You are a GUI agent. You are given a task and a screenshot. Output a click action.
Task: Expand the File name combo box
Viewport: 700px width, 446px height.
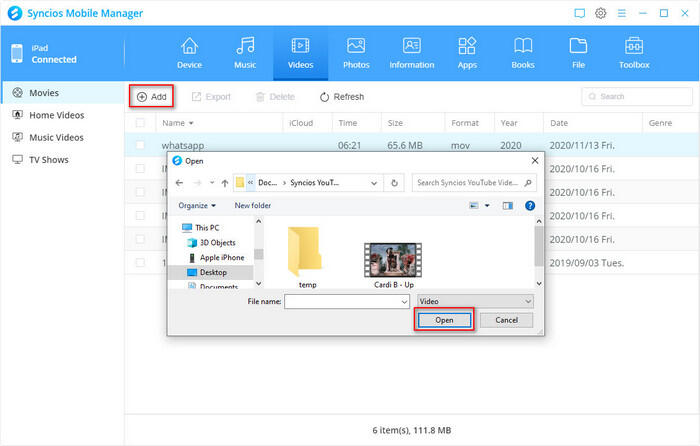point(403,300)
